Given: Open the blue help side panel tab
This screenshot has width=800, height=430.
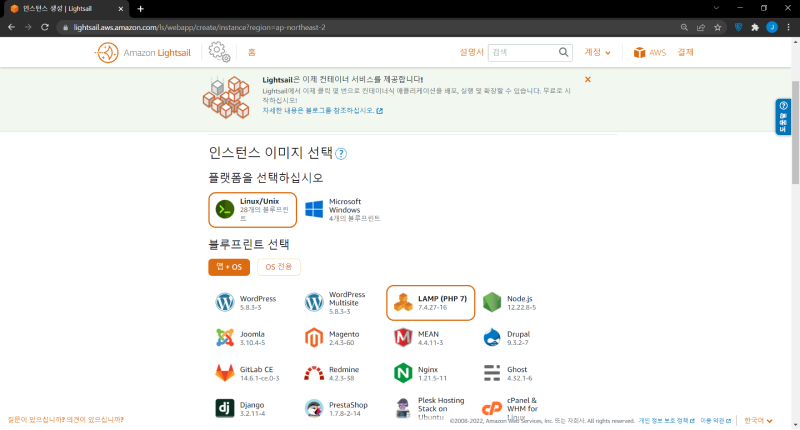Looking at the screenshot, I should tap(783, 117).
